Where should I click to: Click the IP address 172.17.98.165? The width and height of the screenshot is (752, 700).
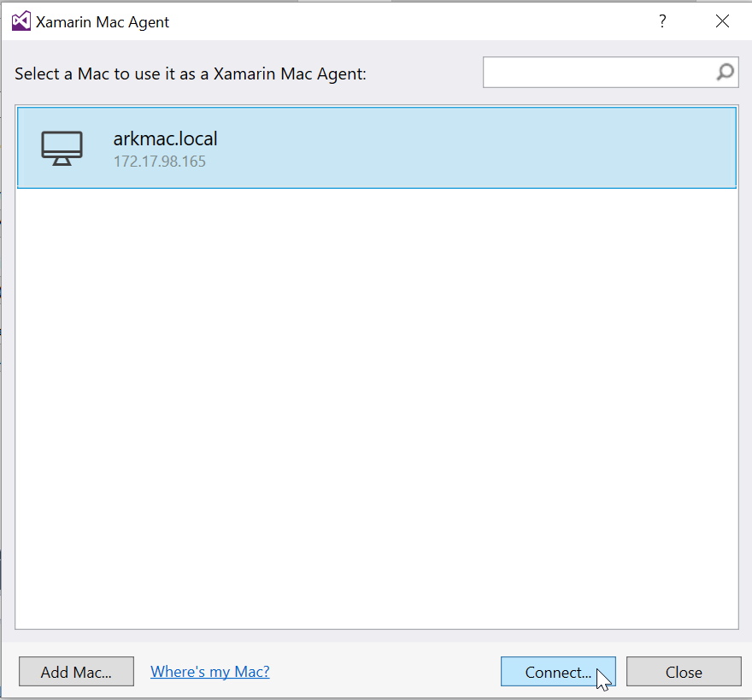click(x=159, y=162)
